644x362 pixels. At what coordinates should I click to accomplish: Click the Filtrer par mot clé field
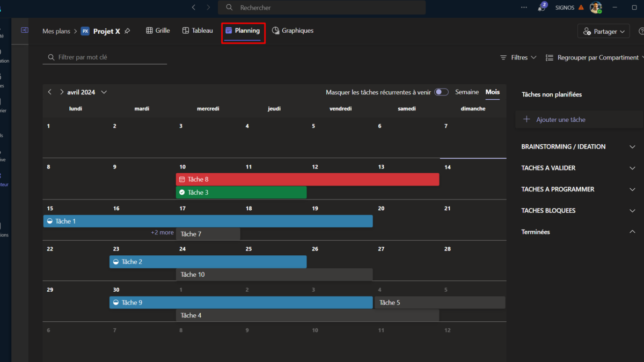tap(107, 57)
